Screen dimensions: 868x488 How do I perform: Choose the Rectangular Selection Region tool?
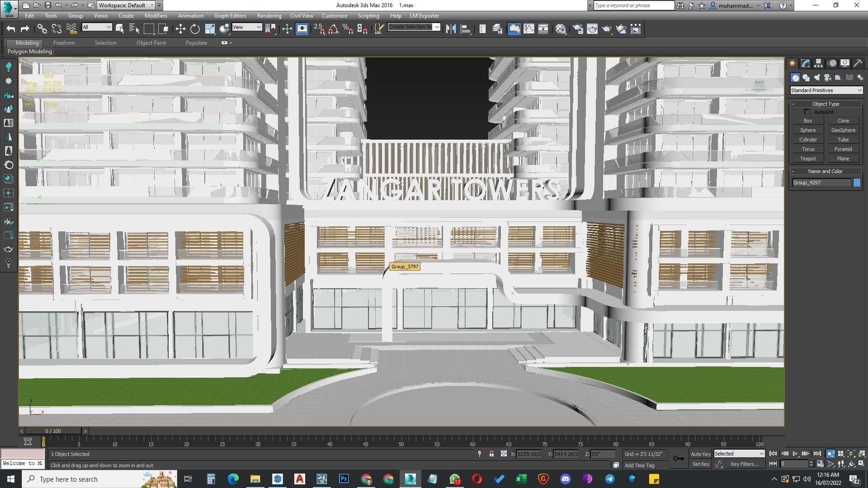(x=149, y=29)
